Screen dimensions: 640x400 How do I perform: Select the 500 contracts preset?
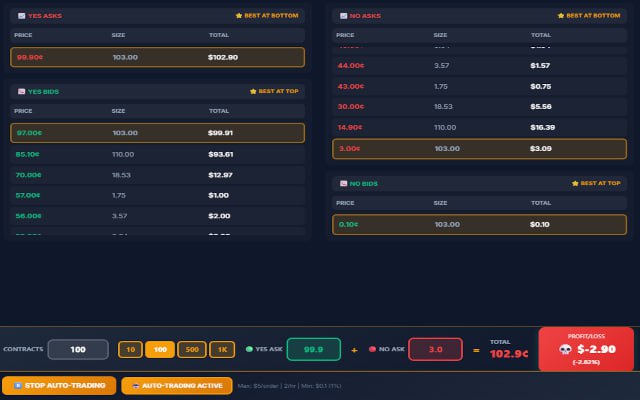point(191,350)
